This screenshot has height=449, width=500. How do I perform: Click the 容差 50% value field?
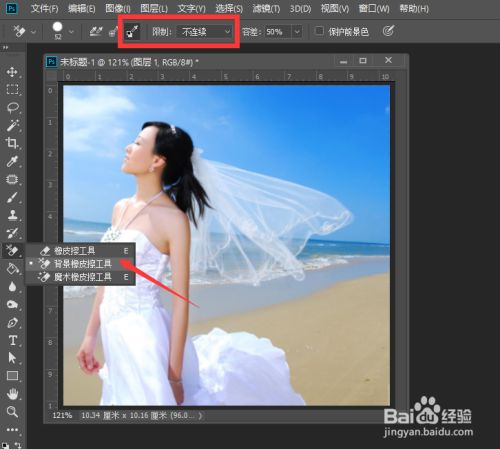(278, 32)
